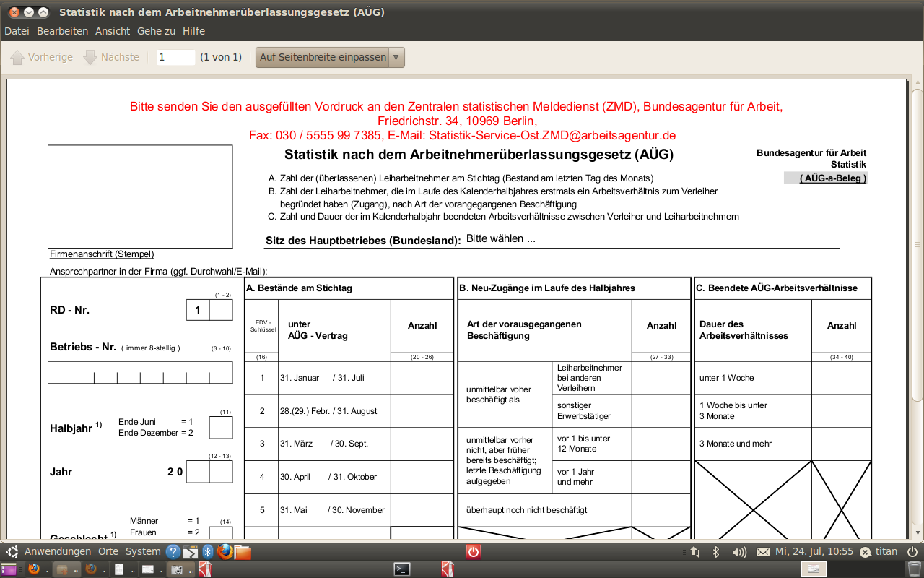Open the 'Auf Seitenbreite einpassen' zoom dropdown
This screenshot has width=924, height=578.
coord(330,58)
